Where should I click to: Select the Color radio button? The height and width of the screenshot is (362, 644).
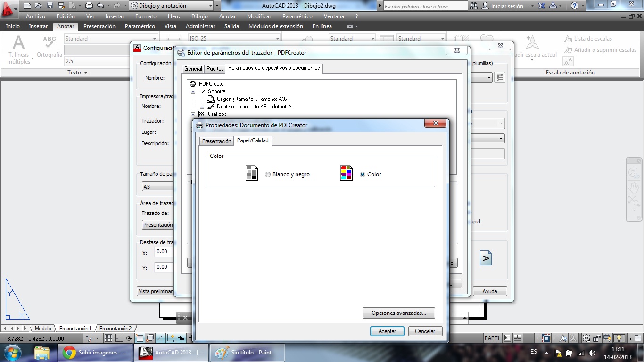(x=363, y=174)
